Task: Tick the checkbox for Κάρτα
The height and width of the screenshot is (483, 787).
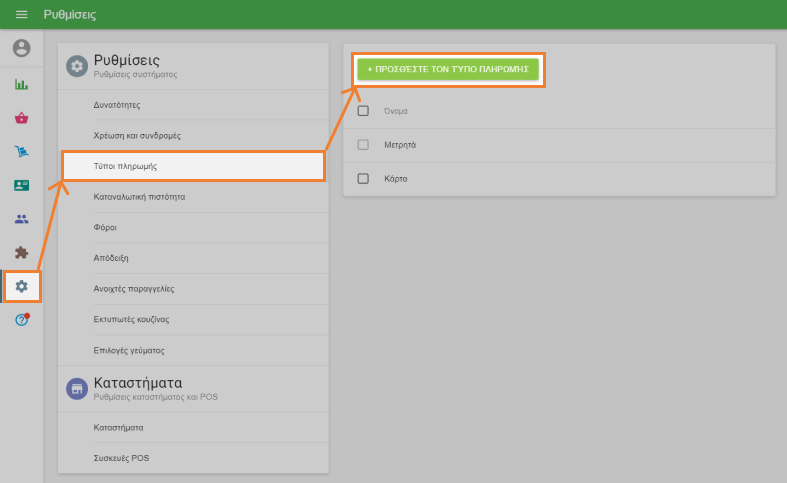Action: point(363,178)
